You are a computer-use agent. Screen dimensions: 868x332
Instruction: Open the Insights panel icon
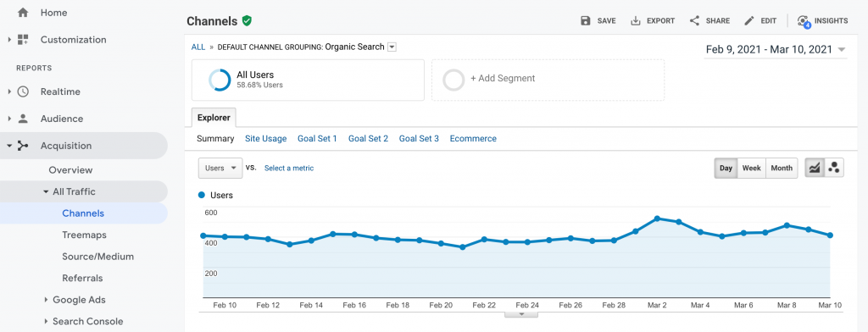click(804, 21)
